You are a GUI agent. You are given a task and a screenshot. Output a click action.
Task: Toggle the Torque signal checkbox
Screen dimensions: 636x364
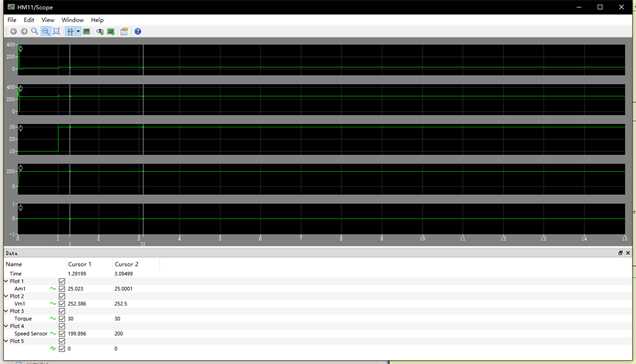pos(62,319)
